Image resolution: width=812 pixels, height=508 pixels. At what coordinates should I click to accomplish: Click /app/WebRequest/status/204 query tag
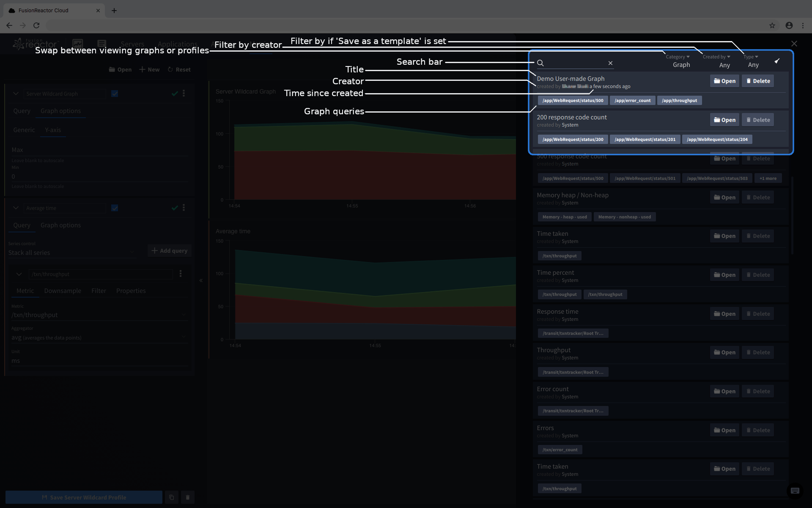(717, 139)
